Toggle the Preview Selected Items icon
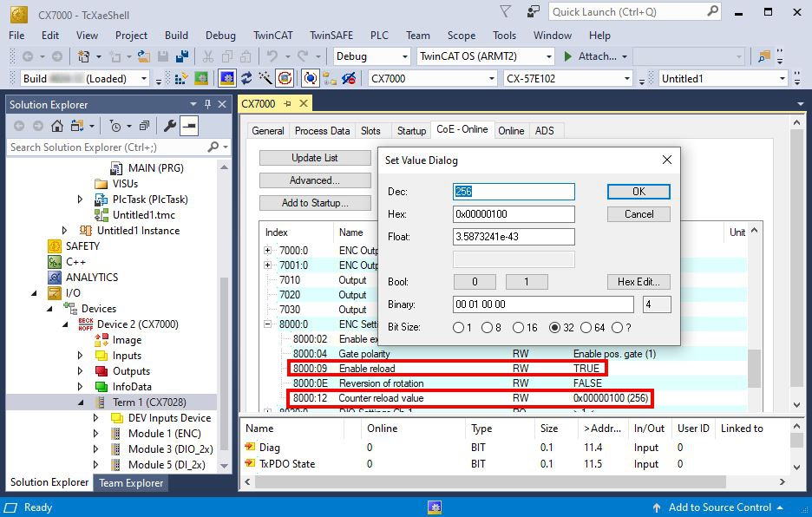812x517 pixels. [189, 126]
